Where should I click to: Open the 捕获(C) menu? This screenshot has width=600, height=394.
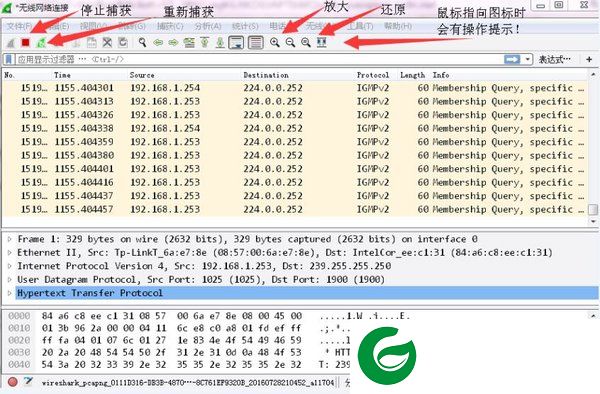(170, 26)
